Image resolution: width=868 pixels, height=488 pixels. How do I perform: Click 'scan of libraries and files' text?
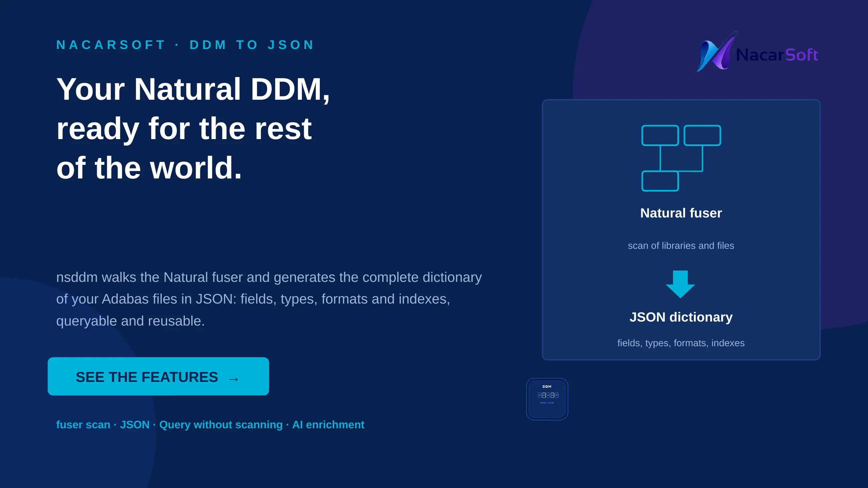click(681, 246)
